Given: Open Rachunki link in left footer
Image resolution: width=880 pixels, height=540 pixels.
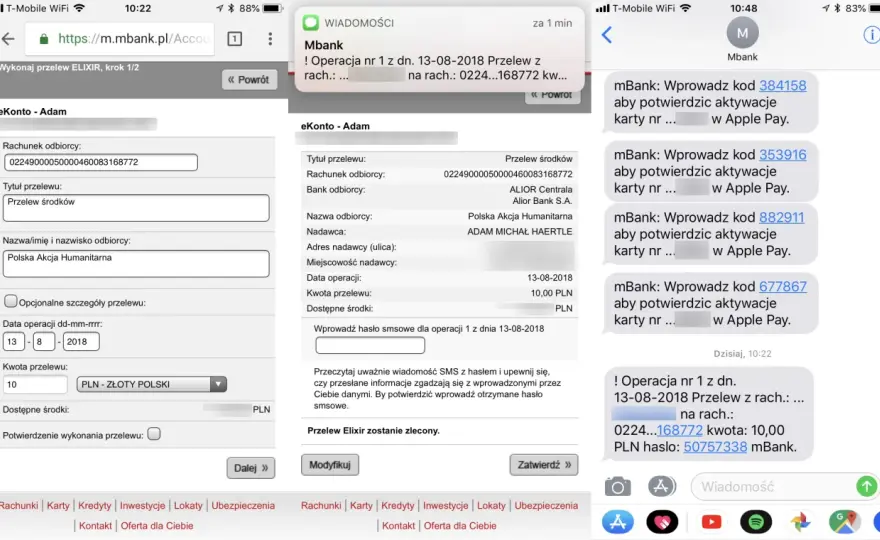Looking at the screenshot, I should pos(19,505).
